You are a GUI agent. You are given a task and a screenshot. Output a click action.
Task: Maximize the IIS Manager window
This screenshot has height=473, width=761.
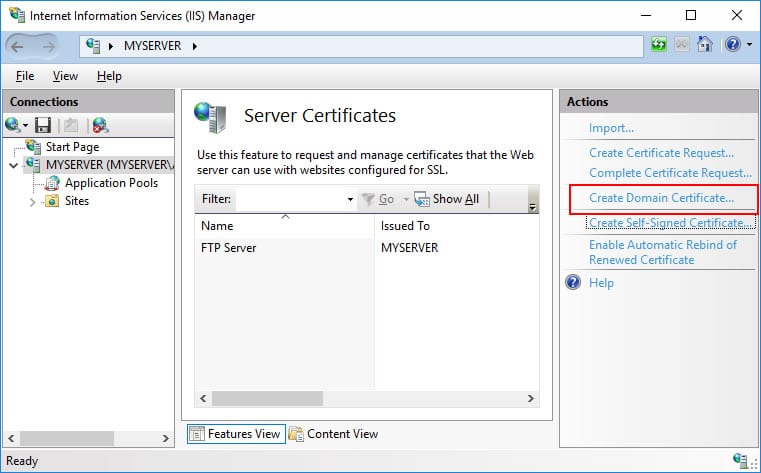[x=691, y=16]
